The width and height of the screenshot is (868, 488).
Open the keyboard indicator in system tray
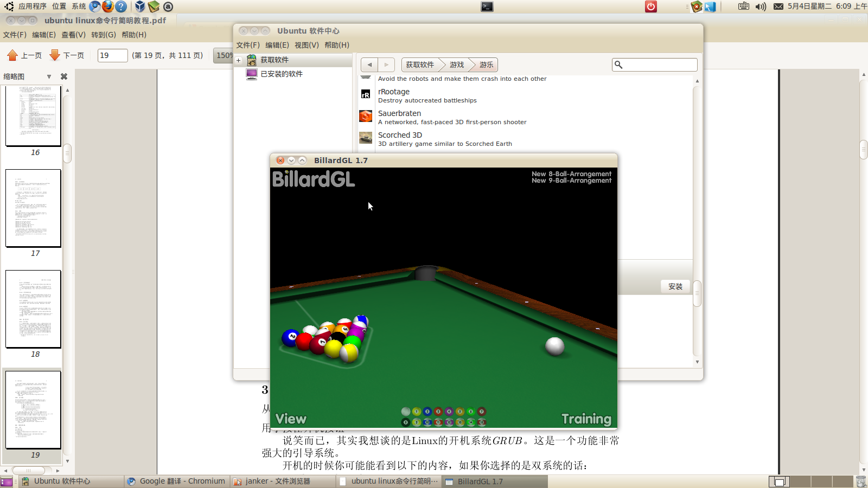coord(744,7)
